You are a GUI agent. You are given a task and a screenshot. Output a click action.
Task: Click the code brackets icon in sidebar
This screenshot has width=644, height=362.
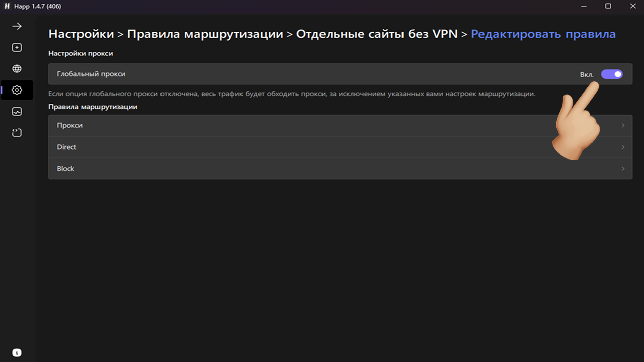pos(17,132)
